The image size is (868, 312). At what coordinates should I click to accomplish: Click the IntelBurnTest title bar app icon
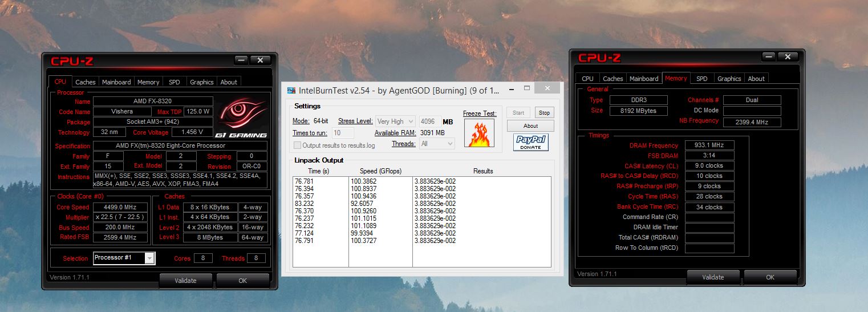click(291, 90)
